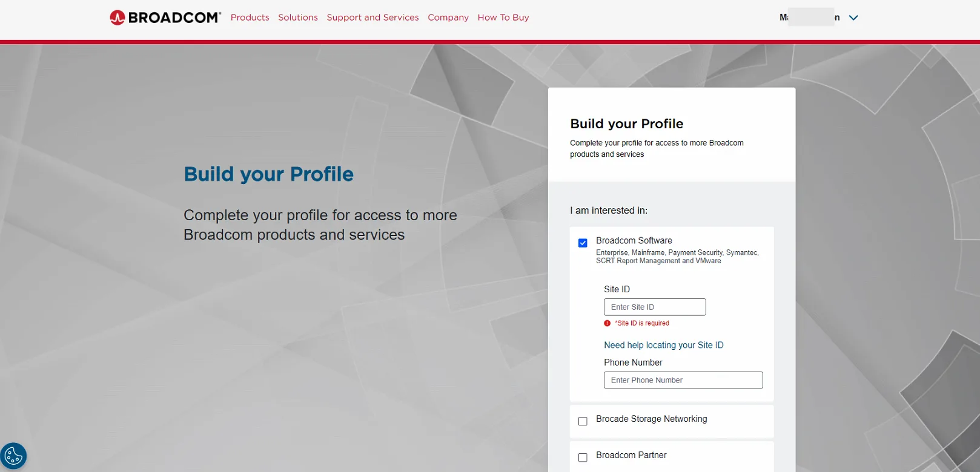Open the Support and Services menu
Image resolution: width=980 pixels, height=472 pixels.
[373, 18]
